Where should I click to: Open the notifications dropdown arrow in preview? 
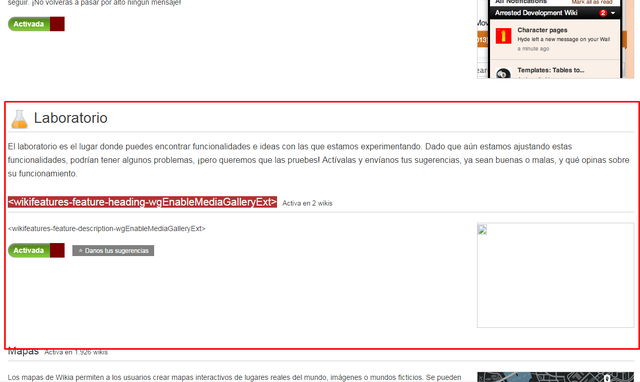coord(613,13)
